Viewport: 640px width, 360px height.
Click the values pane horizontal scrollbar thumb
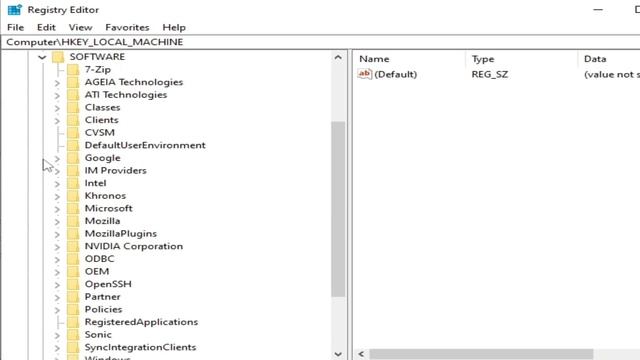pos(481,354)
